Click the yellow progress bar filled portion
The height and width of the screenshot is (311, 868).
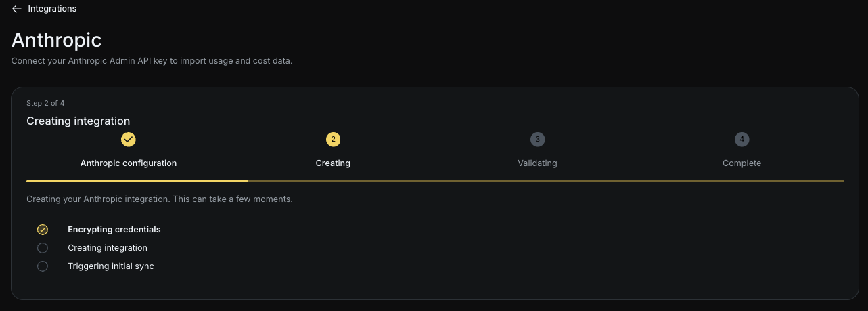tap(137, 181)
